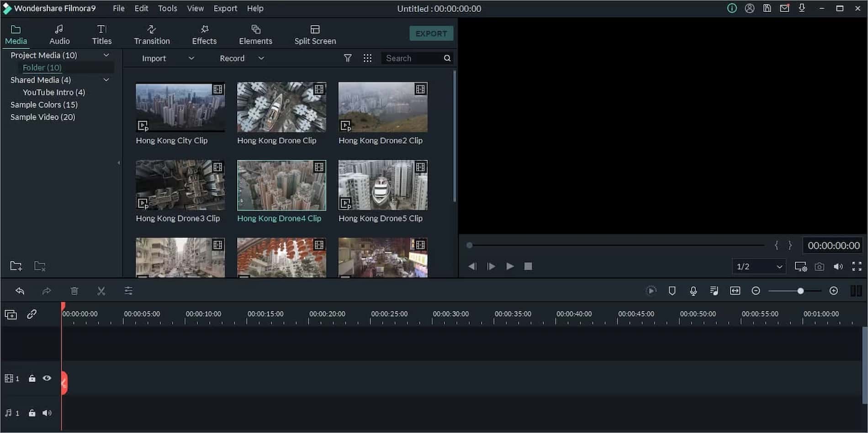
Task: Click the Audio Mixer icon above the timeline
Action: (714, 290)
